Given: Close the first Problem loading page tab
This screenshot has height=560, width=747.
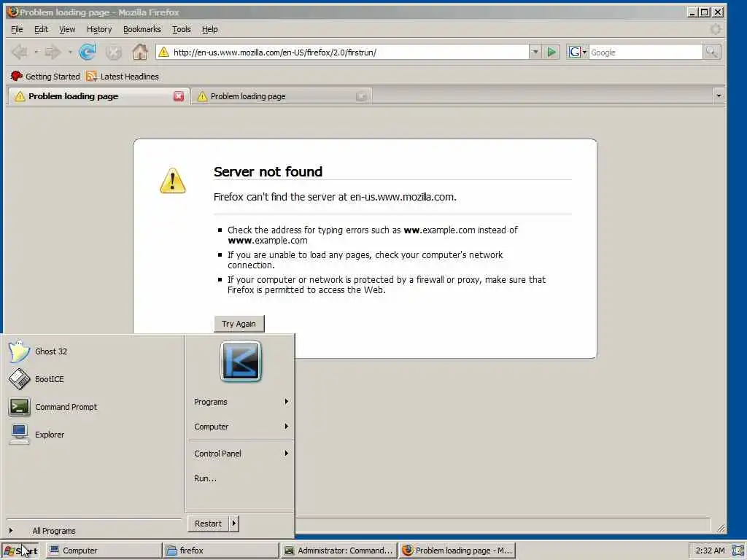Looking at the screenshot, I should [x=179, y=96].
